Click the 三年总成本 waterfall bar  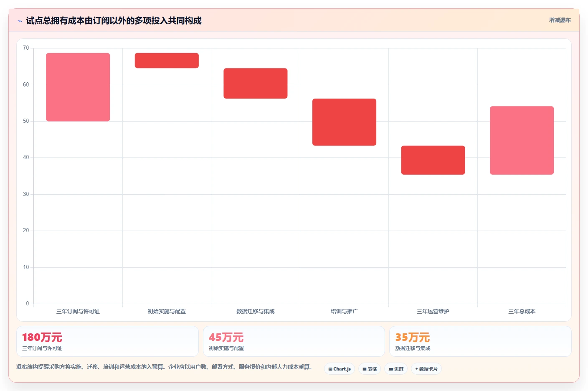[522, 140]
